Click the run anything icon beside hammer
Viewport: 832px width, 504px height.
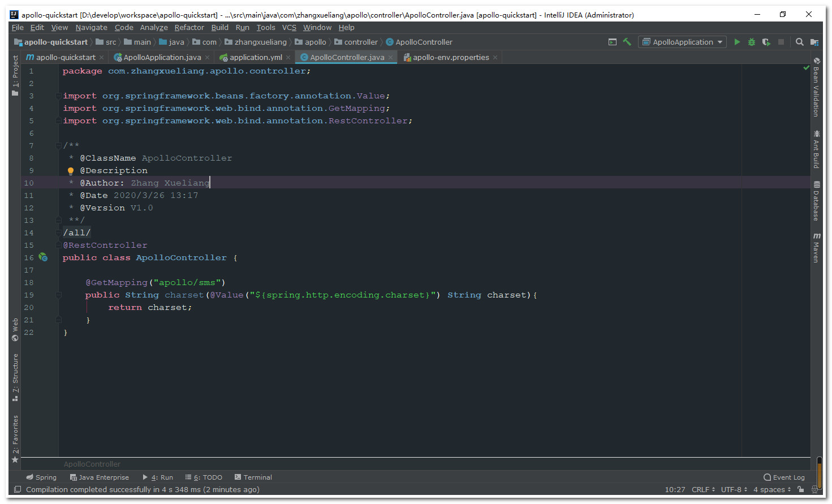tap(613, 42)
